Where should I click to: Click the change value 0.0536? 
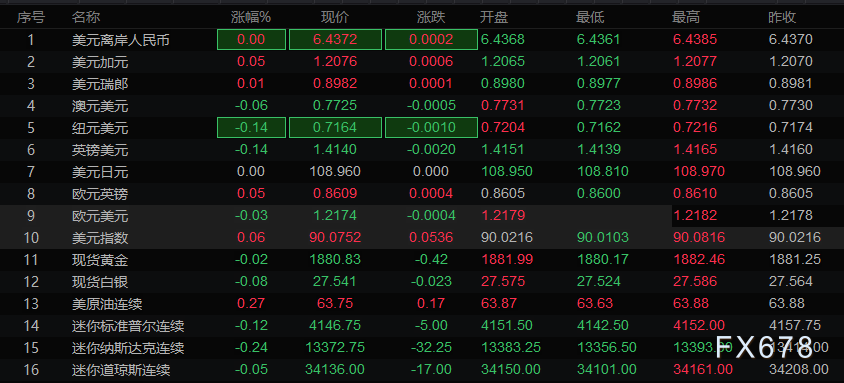[431, 237]
